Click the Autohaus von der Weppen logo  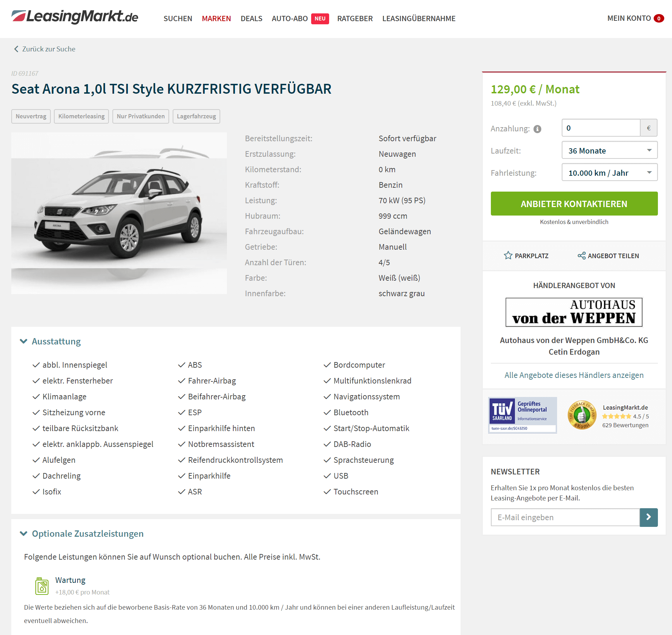574,312
